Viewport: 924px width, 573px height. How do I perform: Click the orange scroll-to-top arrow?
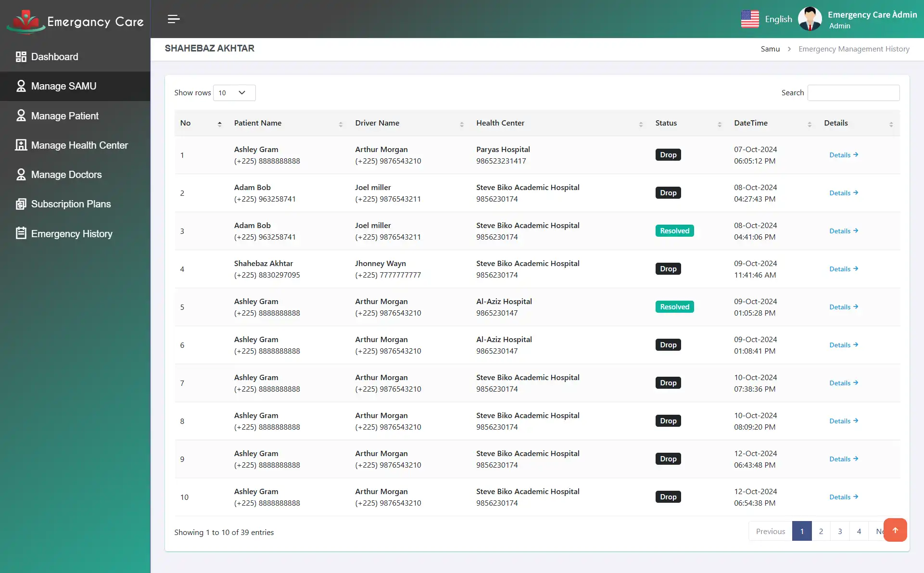point(895,530)
